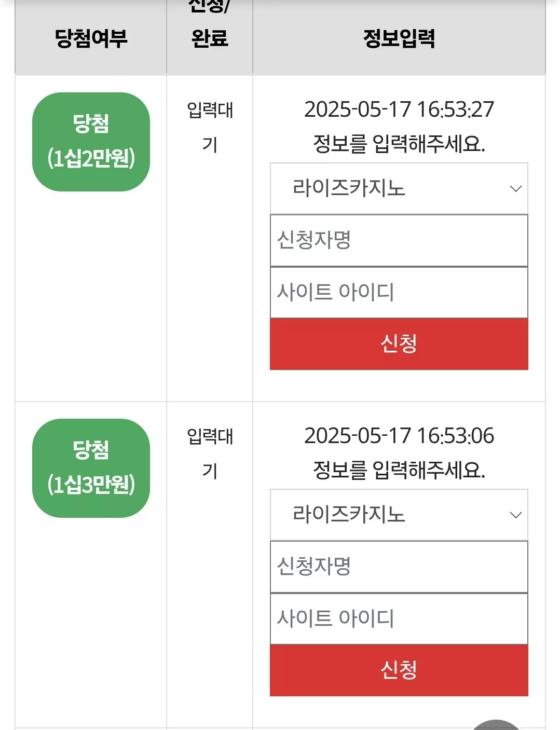The width and height of the screenshot is (560, 730).
Task: Tap the green 당첨 (1십3만원) badge
Action: tap(91, 468)
